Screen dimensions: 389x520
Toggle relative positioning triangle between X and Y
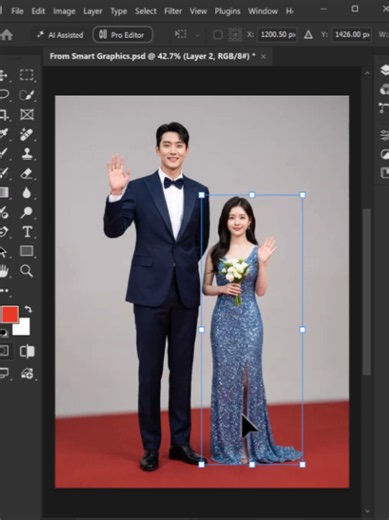point(308,34)
